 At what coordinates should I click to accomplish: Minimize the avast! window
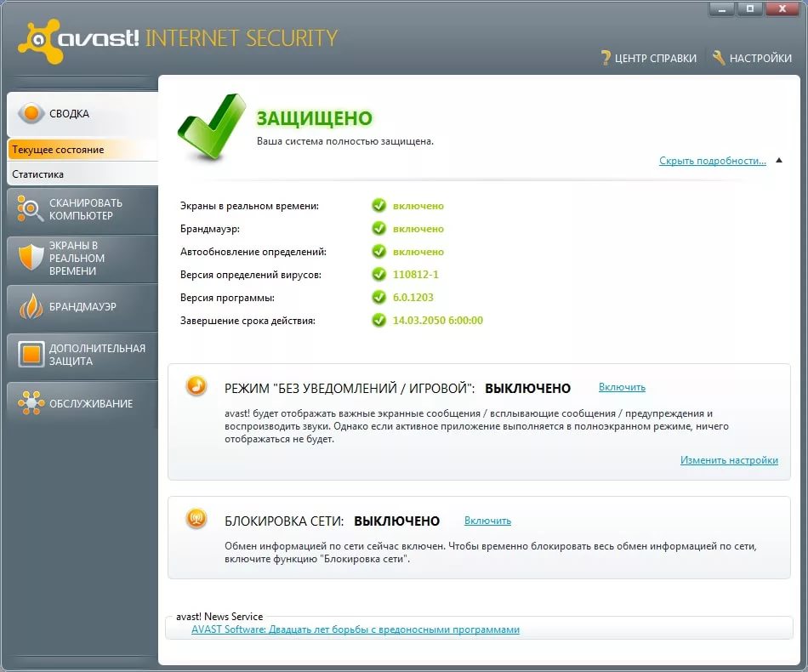point(722,9)
